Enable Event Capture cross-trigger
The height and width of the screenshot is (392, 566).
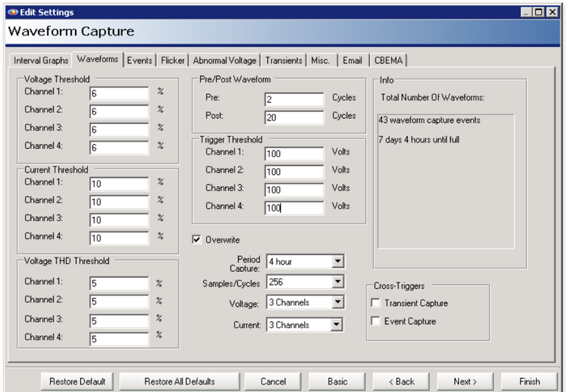[x=376, y=321]
